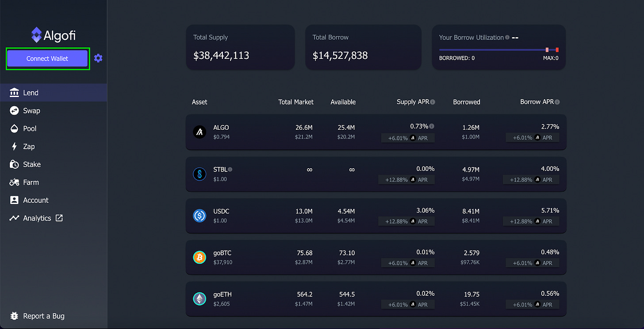Open settings via the gear icon
The image size is (644, 329).
point(98,58)
